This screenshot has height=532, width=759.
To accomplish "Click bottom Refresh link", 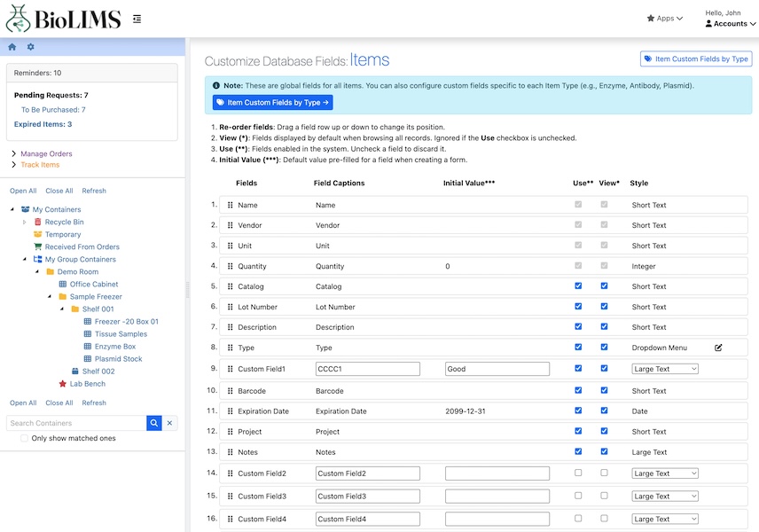I will [94, 403].
